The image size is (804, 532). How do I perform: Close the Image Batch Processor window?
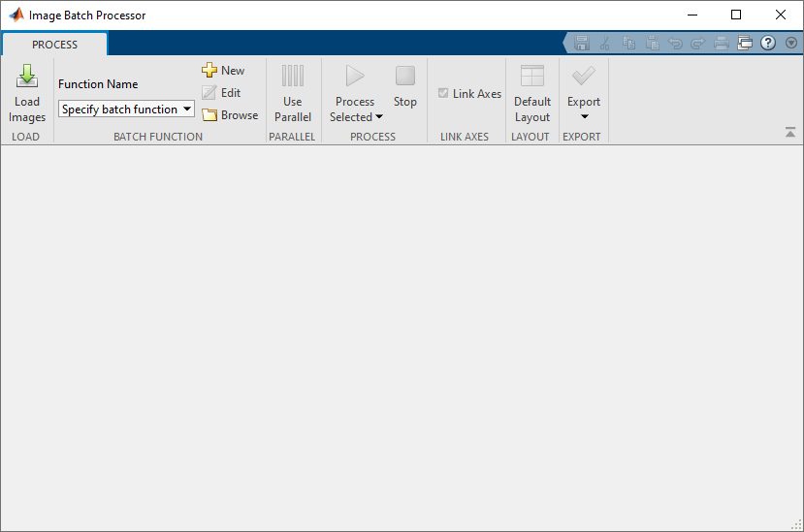click(x=781, y=15)
